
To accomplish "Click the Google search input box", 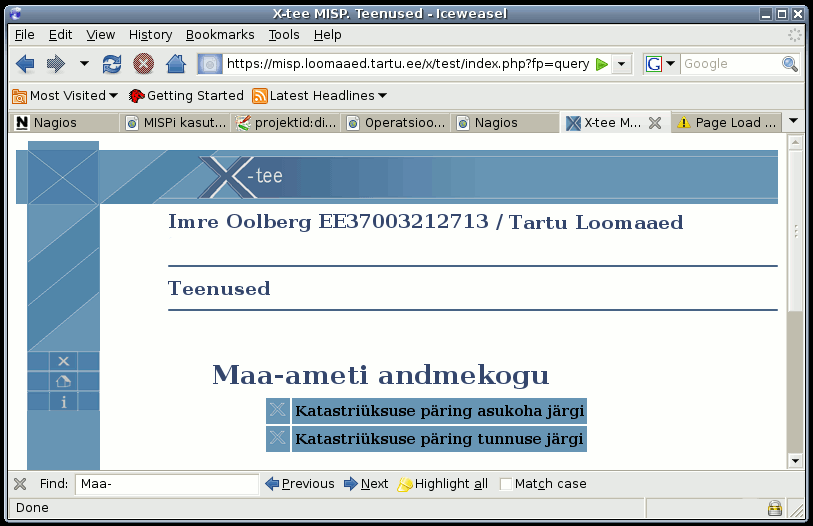I will click(731, 64).
